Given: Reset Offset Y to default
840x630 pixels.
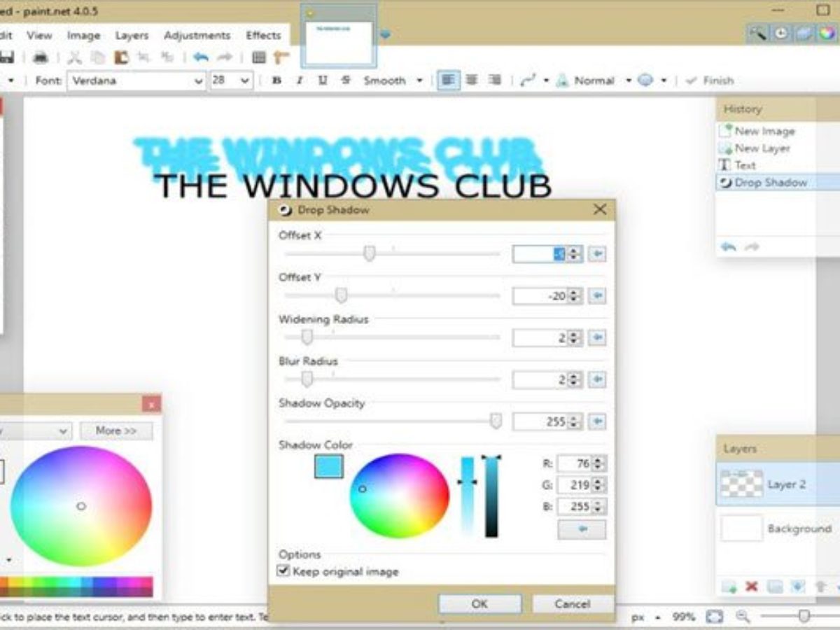Looking at the screenshot, I should pyautogui.click(x=596, y=296).
